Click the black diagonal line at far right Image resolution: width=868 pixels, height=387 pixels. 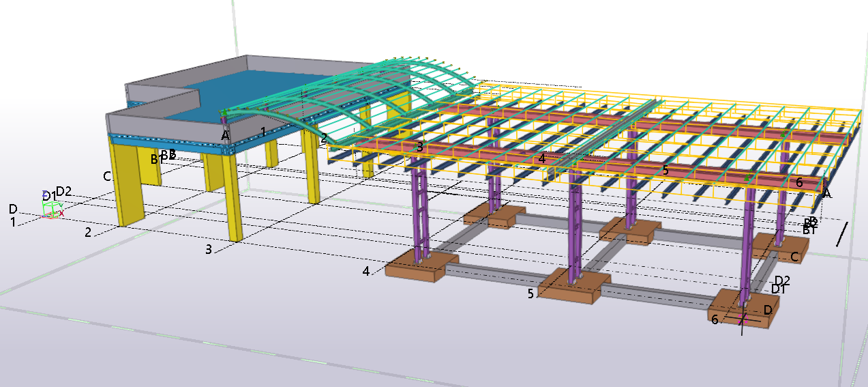coord(843,233)
